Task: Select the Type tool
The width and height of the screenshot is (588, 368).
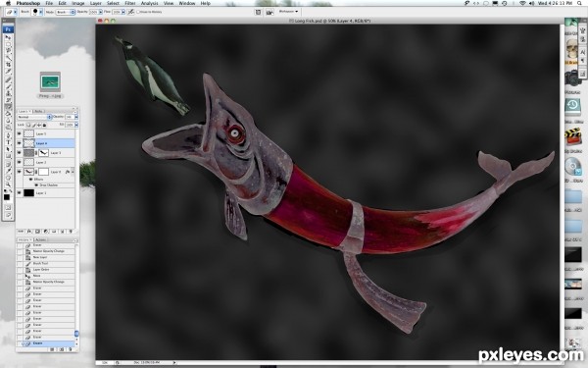Action: pyautogui.click(x=8, y=142)
